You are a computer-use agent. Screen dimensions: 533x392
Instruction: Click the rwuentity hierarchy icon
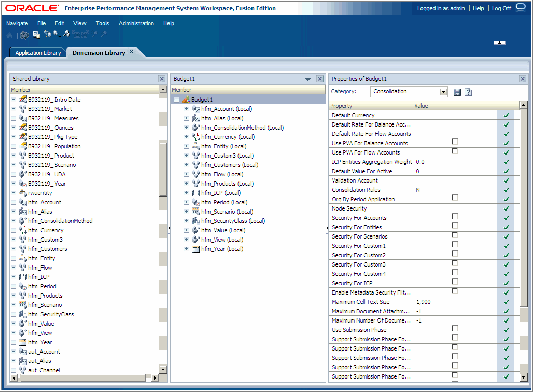click(23, 193)
